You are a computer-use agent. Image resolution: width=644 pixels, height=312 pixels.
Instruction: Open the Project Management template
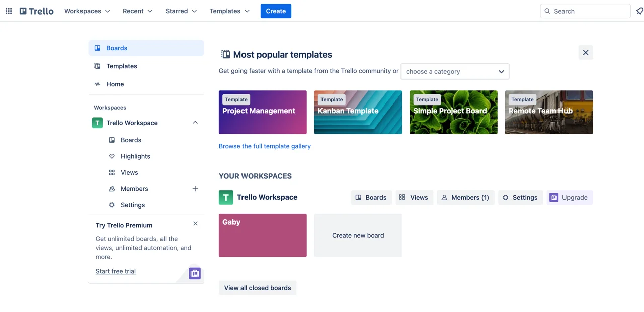(x=263, y=112)
